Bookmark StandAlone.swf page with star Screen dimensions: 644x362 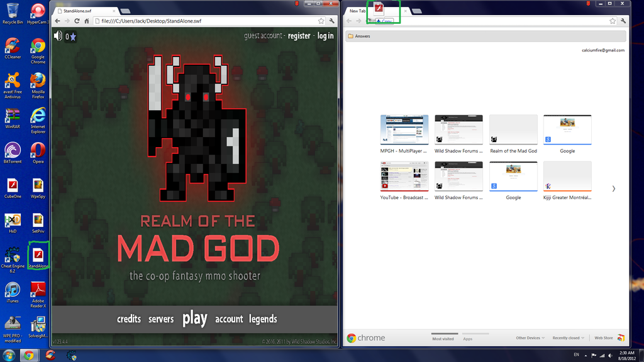coord(321,21)
